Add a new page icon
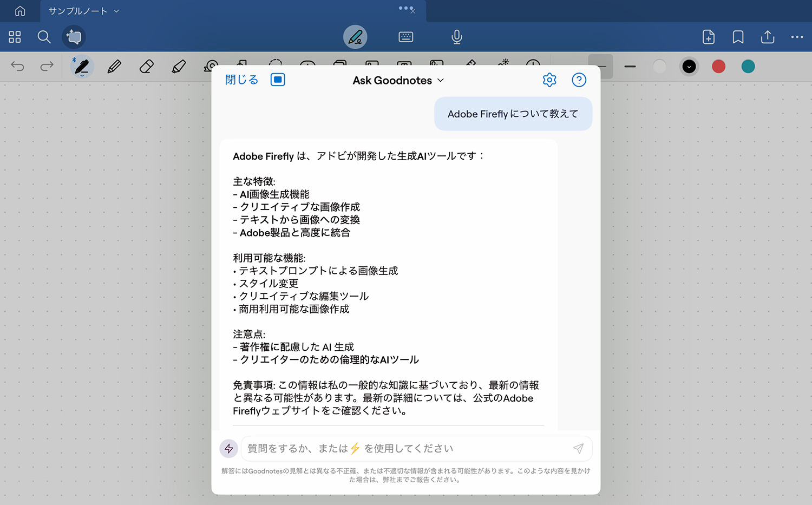Screen dimensions: 812x505 click(709, 37)
